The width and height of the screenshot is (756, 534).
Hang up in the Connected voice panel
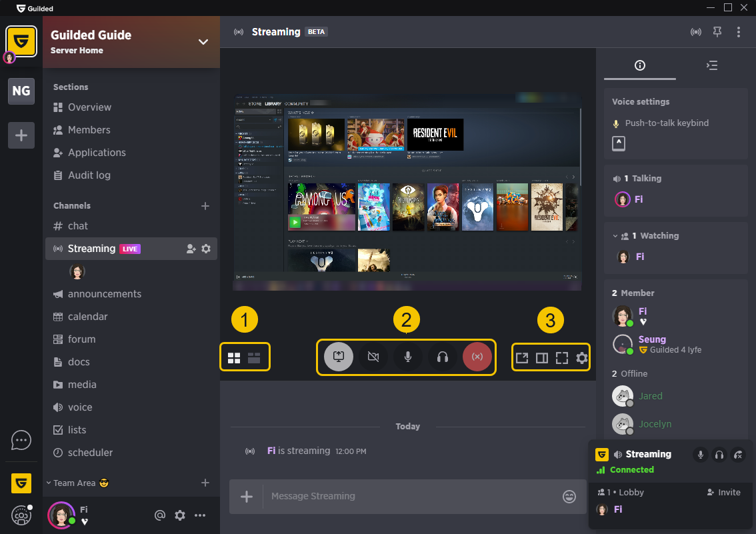pyautogui.click(x=738, y=455)
